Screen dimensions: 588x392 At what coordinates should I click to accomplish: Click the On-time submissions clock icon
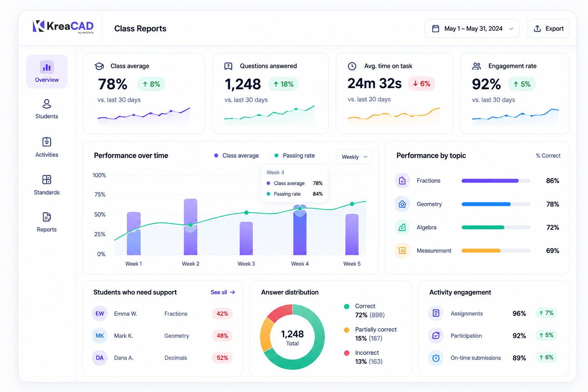click(x=436, y=358)
